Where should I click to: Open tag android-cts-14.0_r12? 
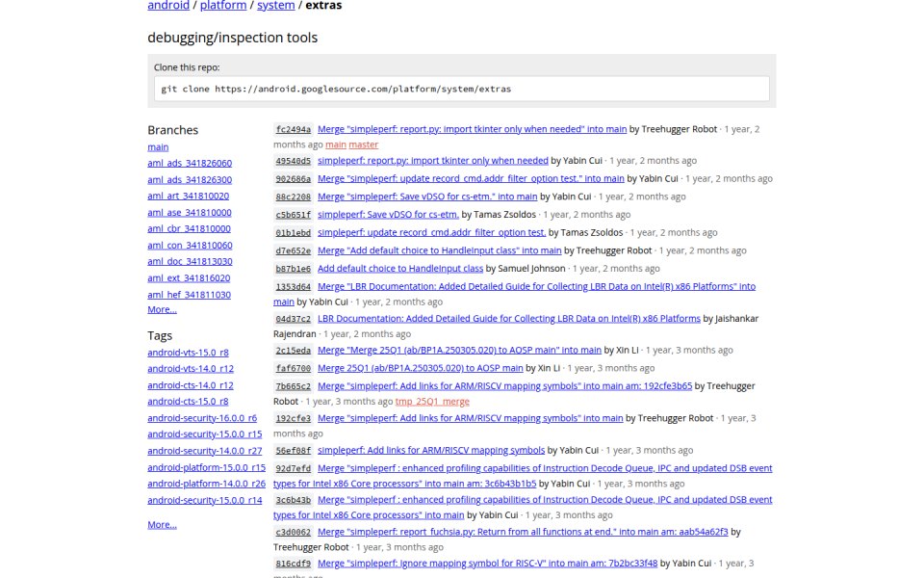pos(191,385)
